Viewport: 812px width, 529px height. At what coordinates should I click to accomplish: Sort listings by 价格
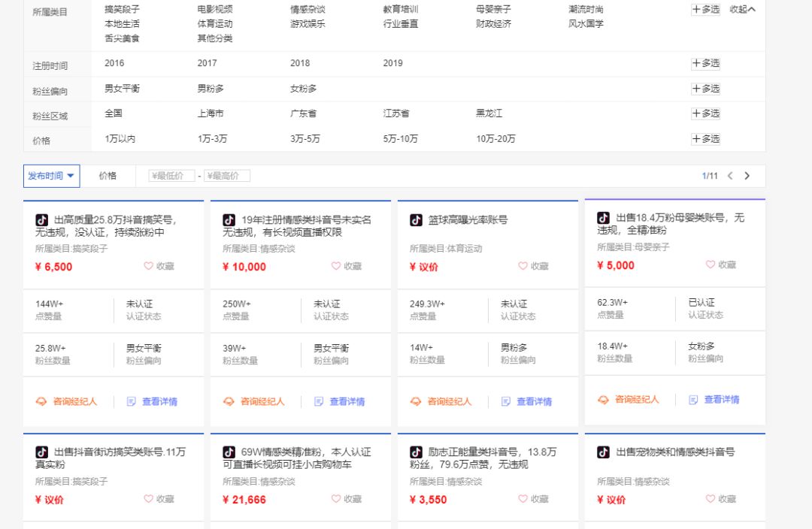pos(108,176)
